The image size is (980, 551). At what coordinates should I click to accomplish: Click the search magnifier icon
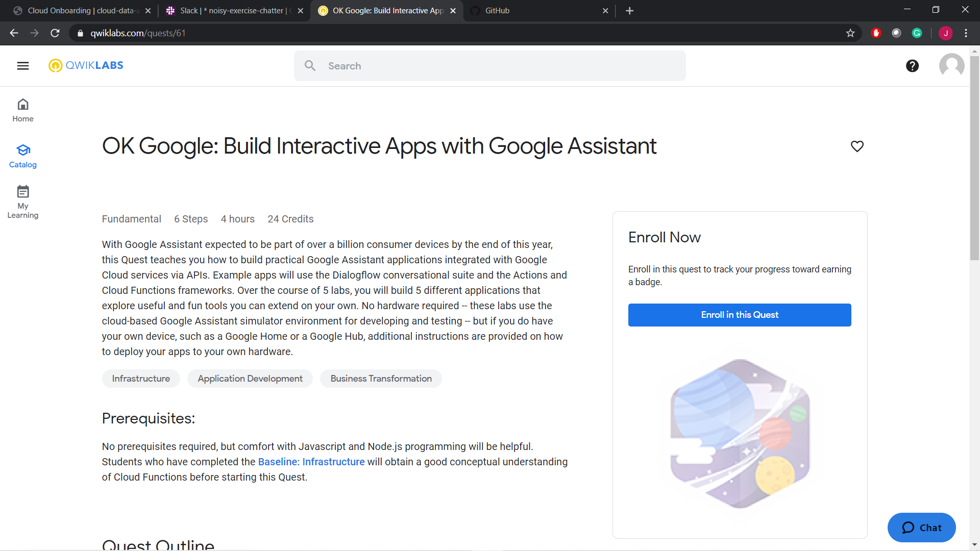[x=310, y=66]
